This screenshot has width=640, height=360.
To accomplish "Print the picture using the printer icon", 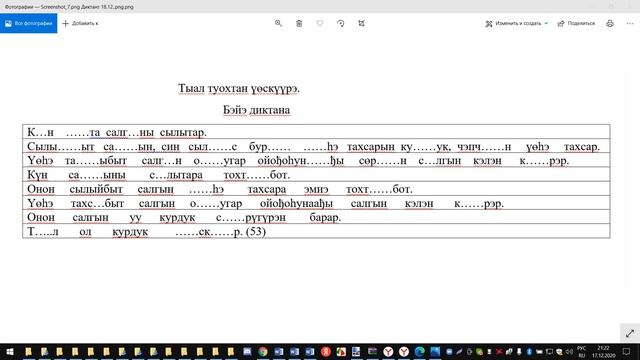I will click(x=610, y=23).
